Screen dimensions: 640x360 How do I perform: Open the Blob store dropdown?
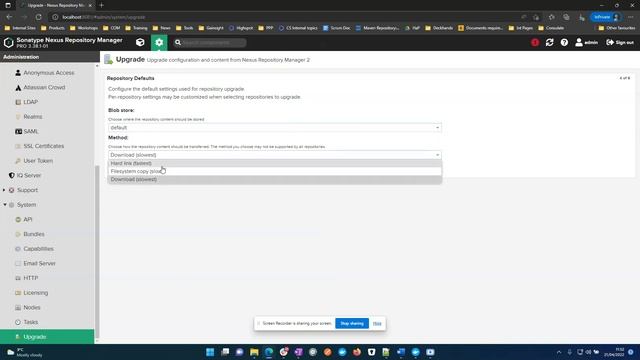(x=274, y=128)
